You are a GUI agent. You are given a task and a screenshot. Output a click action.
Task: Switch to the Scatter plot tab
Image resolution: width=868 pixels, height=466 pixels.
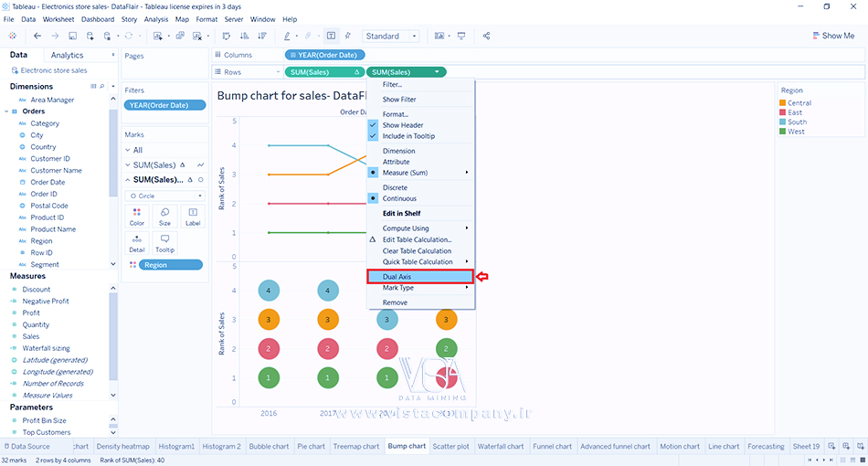click(450, 447)
